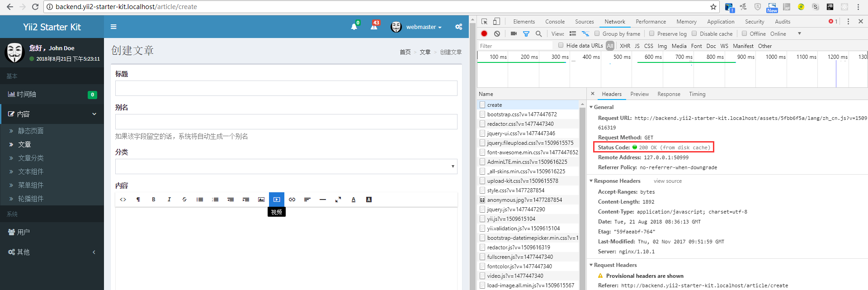
Task: Switch to Preview request tab
Action: point(640,94)
